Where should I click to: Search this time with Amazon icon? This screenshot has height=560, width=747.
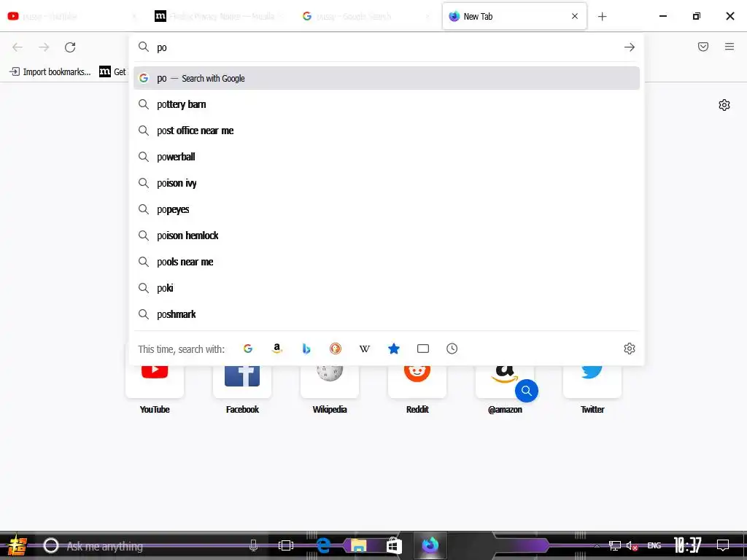[x=276, y=349]
